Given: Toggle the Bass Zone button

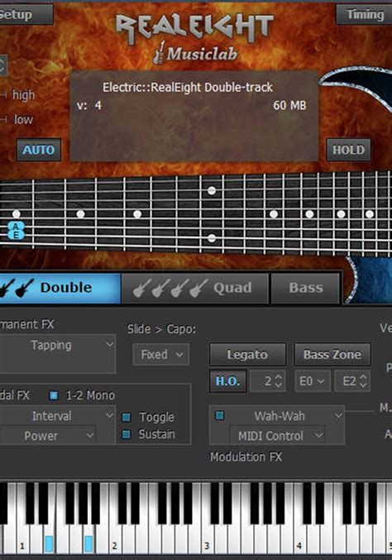Looking at the screenshot, I should click(332, 354).
